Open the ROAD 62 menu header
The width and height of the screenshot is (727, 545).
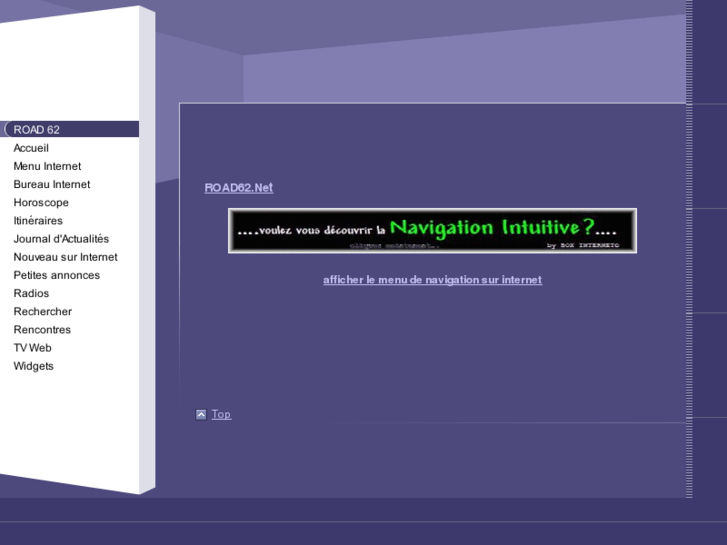[37, 130]
